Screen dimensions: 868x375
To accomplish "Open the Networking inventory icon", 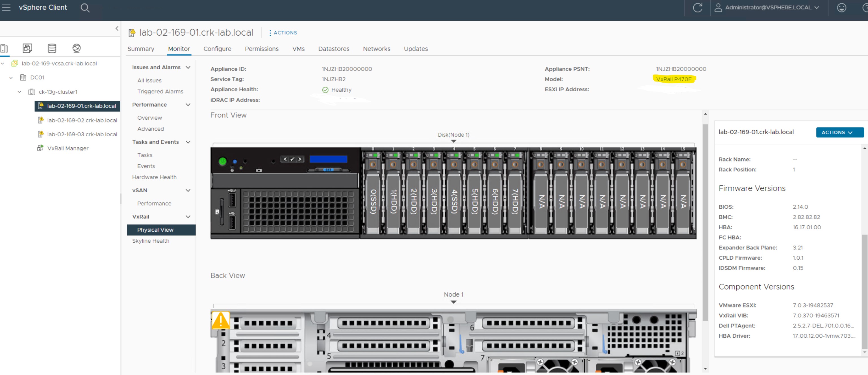I will (76, 48).
